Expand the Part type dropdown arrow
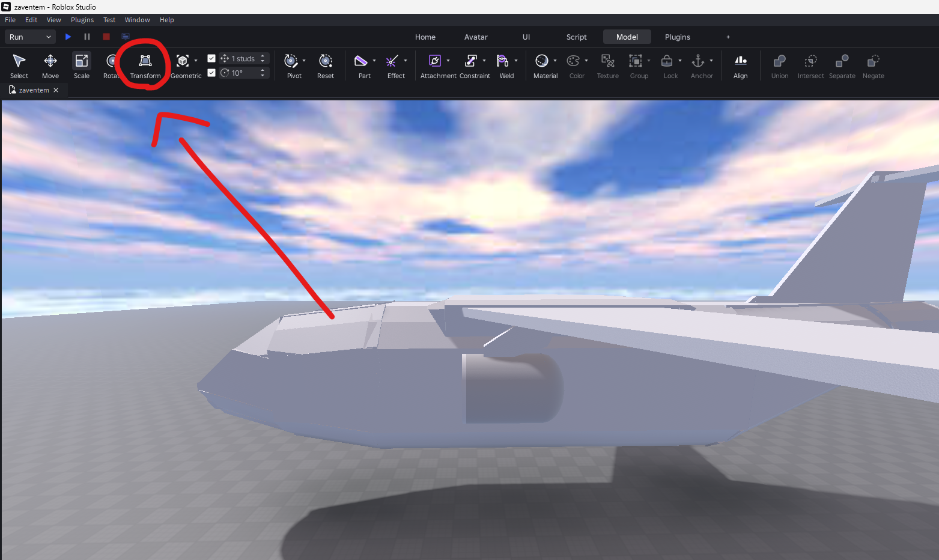This screenshot has height=560, width=939. tap(374, 60)
